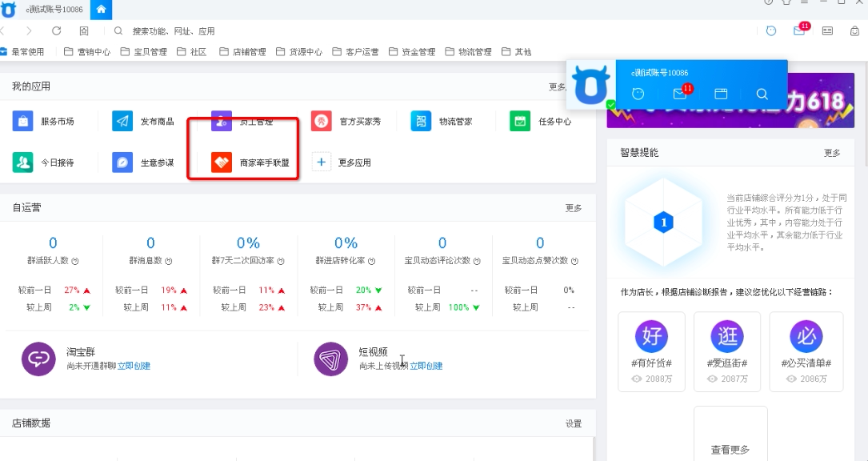This screenshot has height=461, width=868.
Task: Open the 社区 folder menu
Action: pyautogui.click(x=191, y=51)
